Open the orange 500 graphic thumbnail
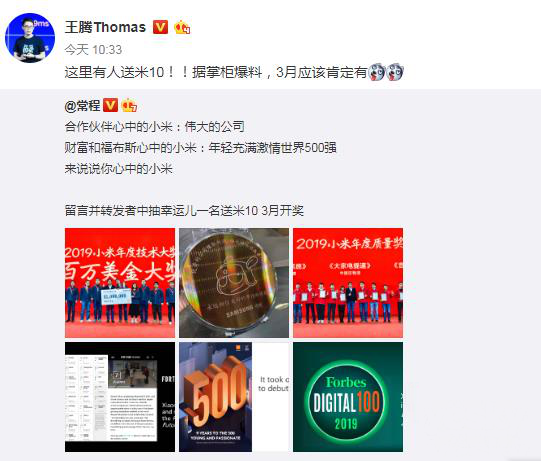The height and width of the screenshot is (461, 541). pos(234,397)
